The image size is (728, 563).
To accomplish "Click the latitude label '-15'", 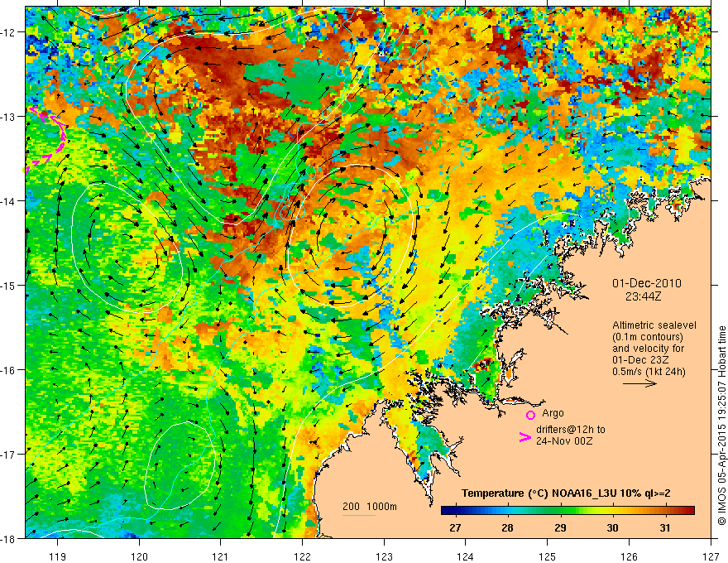I will tap(8, 285).
